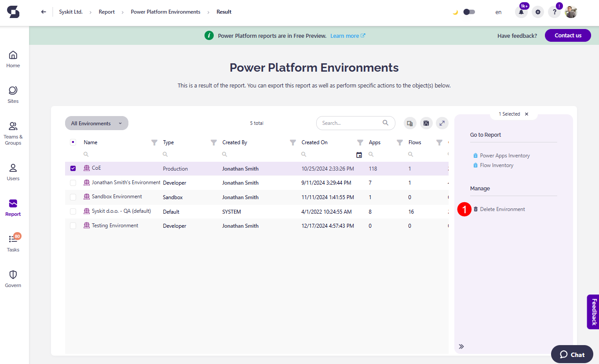The height and width of the screenshot is (364, 599).
Task: Open the notifications bell
Action: pos(521,12)
